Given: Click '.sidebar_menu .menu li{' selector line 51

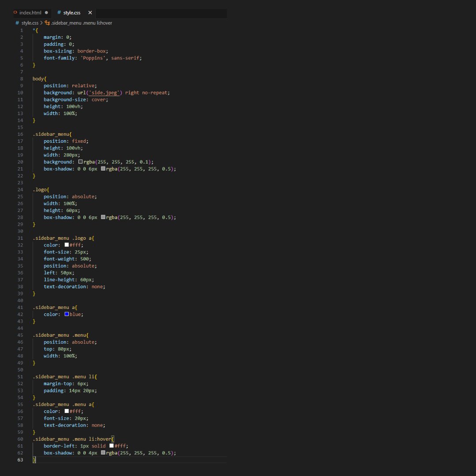Looking at the screenshot, I should (x=65, y=377).
